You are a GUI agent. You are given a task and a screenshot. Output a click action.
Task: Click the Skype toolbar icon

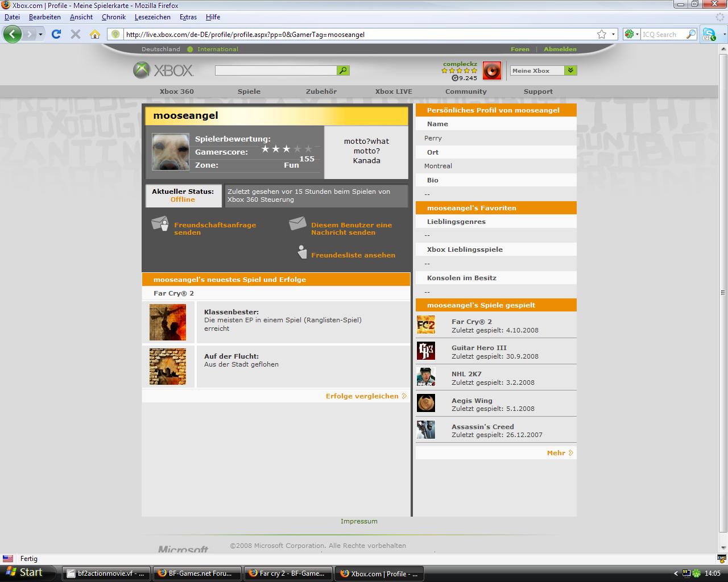709,34
